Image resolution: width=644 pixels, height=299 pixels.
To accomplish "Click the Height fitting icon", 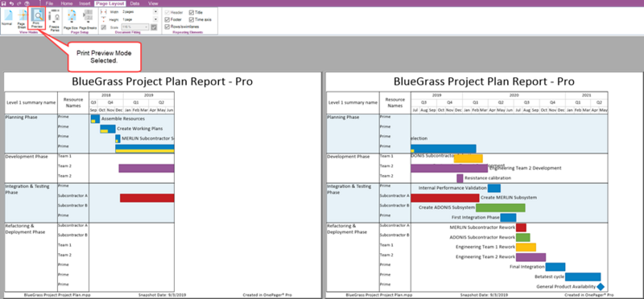I will [104, 19].
